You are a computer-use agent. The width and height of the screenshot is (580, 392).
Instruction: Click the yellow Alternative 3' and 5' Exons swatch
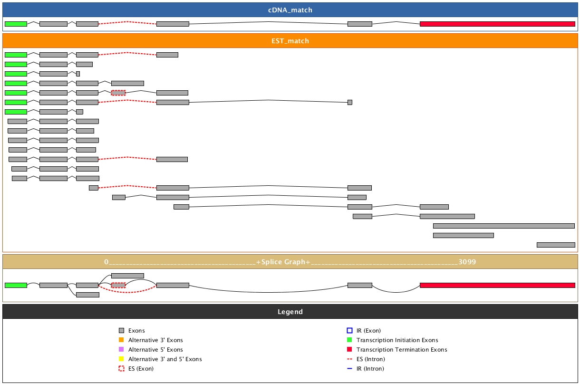[x=121, y=359]
